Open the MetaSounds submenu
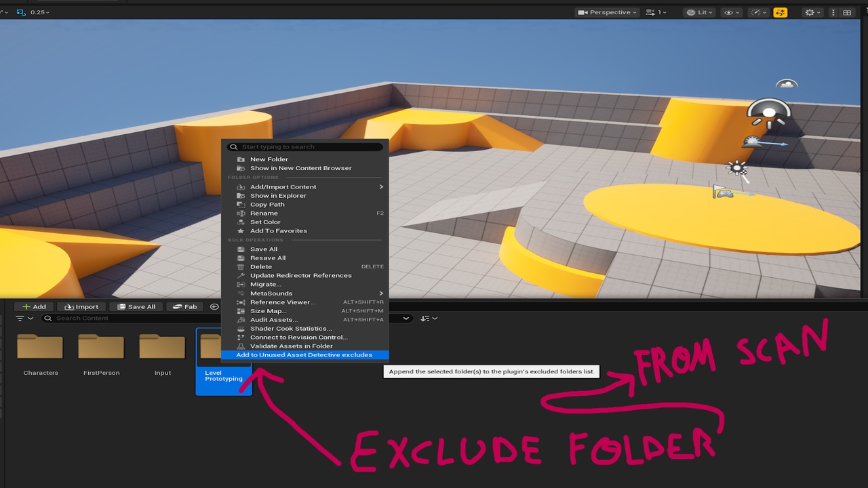Viewport: 868px width, 488px height. (x=305, y=293)
